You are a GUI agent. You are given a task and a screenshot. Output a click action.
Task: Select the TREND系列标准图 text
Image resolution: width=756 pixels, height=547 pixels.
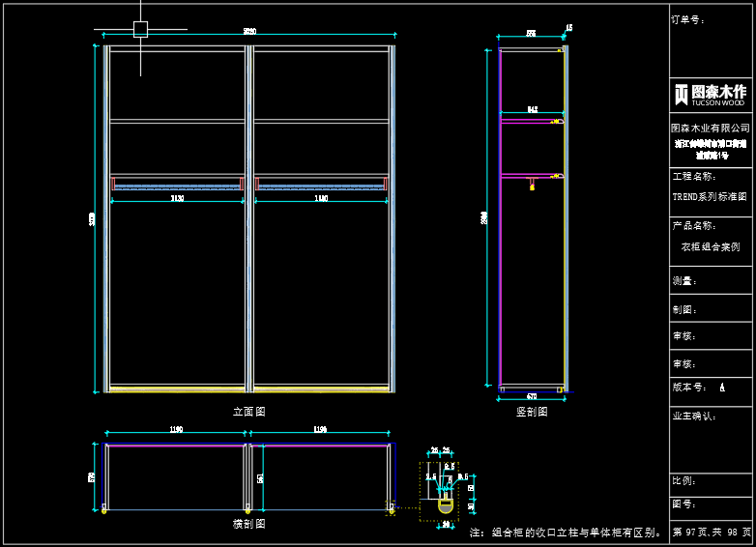[x=710, y=196]
